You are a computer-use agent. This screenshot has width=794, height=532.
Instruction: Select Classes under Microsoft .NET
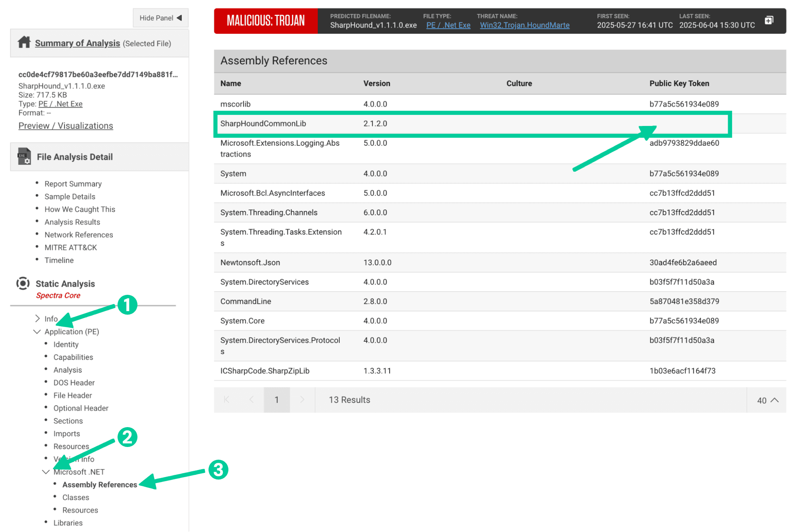[x=75, y=497]
